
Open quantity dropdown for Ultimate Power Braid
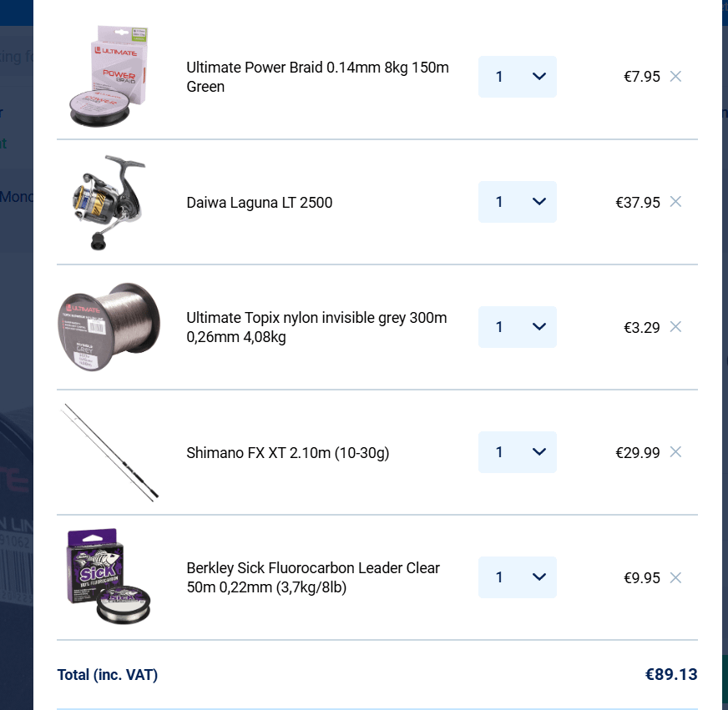[x=518, y=77]
